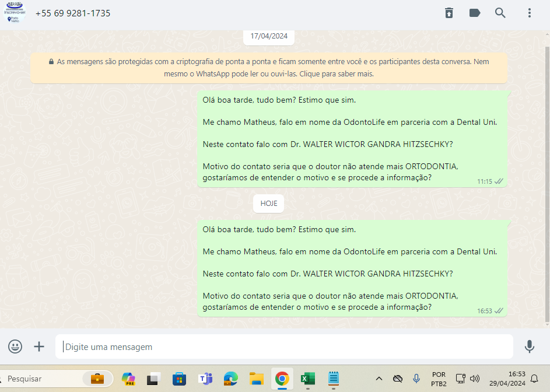
Task: Click the briefcase icon in taskbar search
Action: point(97,379)
